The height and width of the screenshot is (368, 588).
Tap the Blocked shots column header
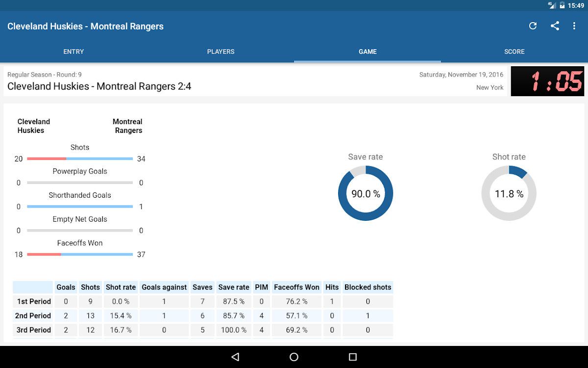point(367,287)
